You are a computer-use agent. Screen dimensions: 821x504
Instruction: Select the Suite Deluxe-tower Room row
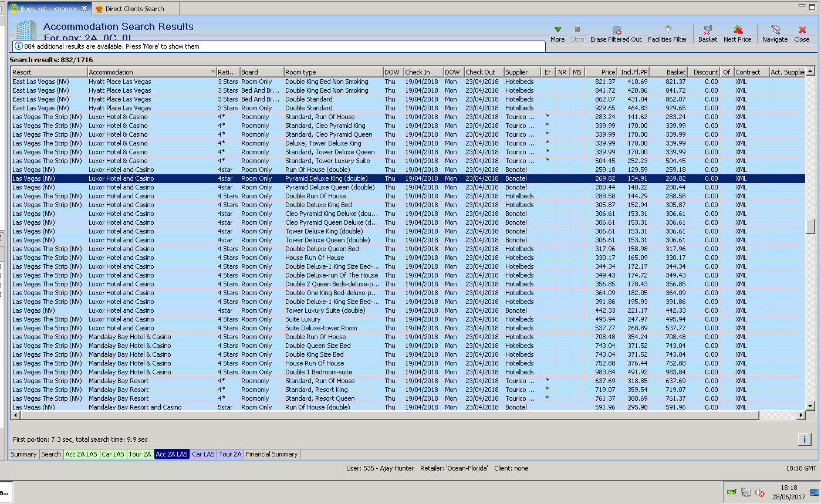click(x=408, y=328)
